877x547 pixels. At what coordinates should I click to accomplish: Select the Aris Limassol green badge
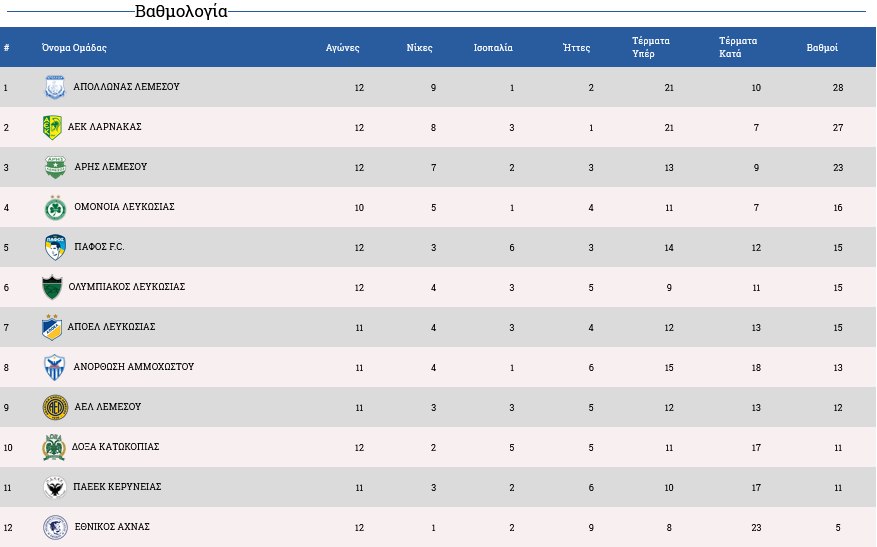tap(55, 167)
